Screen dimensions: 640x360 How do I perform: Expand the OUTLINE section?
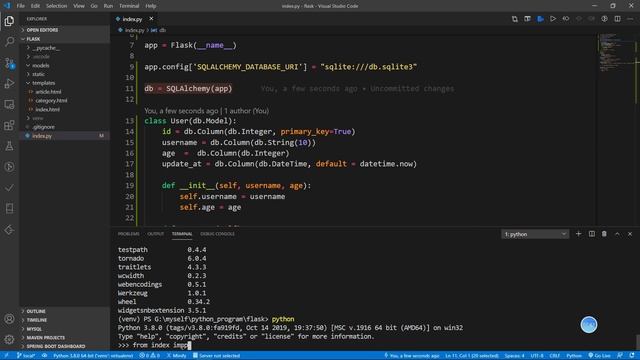coord(64,311)
